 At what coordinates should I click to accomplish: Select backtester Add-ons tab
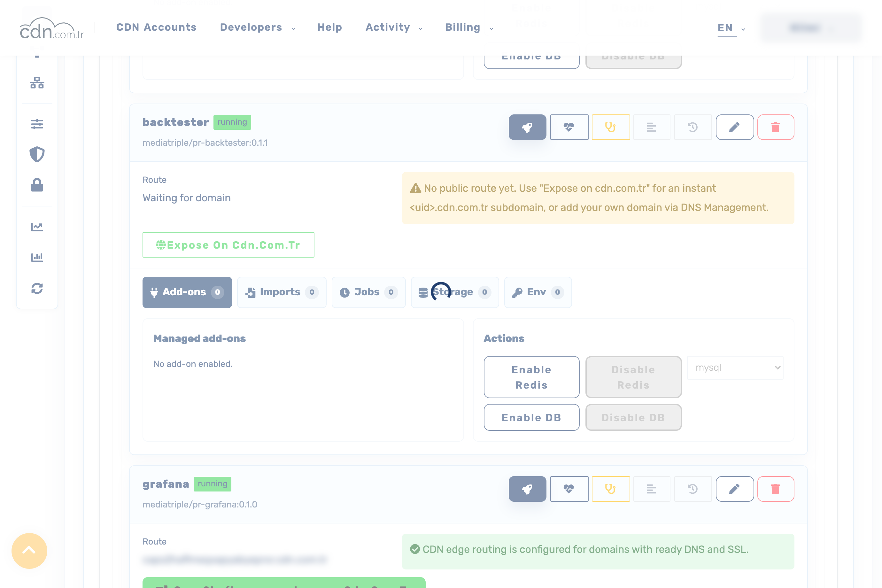tap(187, 292)
